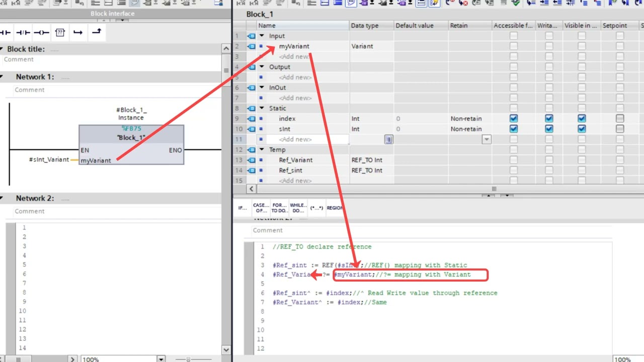Screen dimensions: 644x362
Task: Insert a normally open contact
Action: 5,33
